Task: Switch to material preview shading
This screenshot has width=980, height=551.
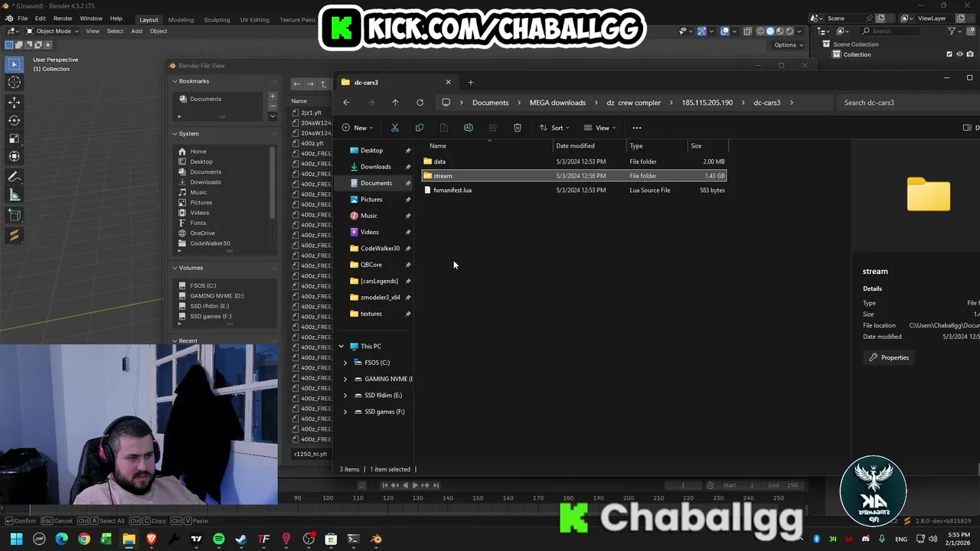Action: point(780,31)
